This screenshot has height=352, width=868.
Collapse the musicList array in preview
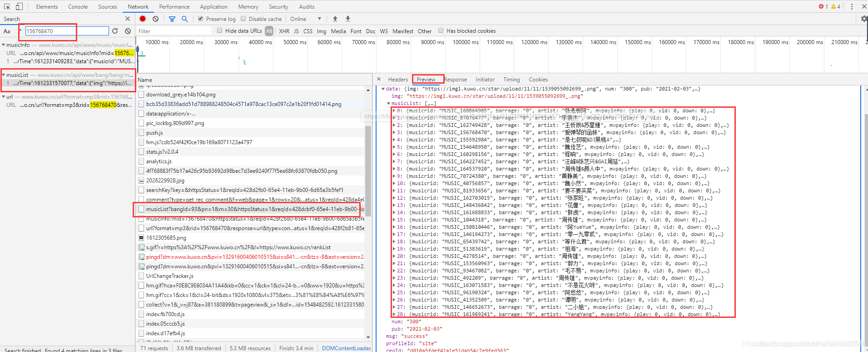coord(389,103)
